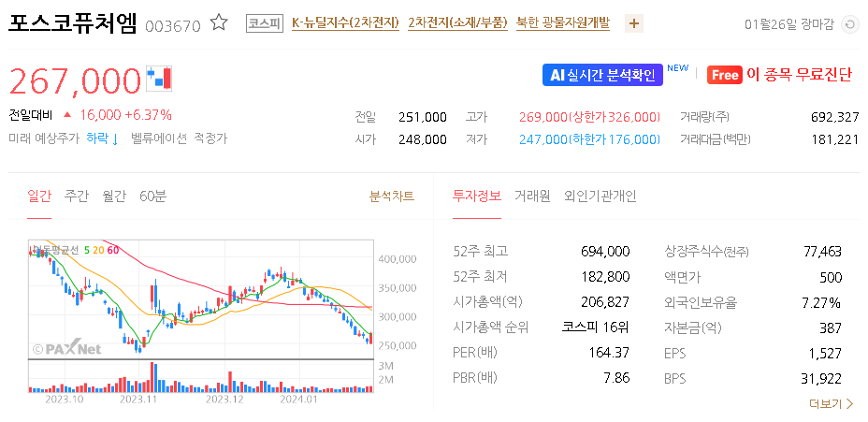
Task: Open the K-뉴딜지수(2차전지) theme link
Action: tap(345, 23)
